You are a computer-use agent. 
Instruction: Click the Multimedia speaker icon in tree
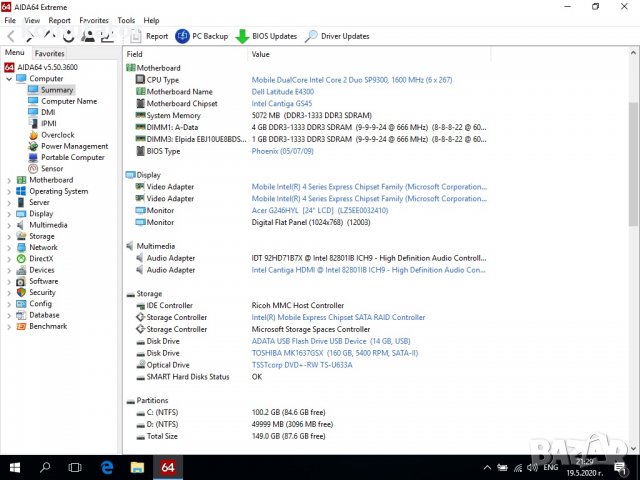click(21, 225)
